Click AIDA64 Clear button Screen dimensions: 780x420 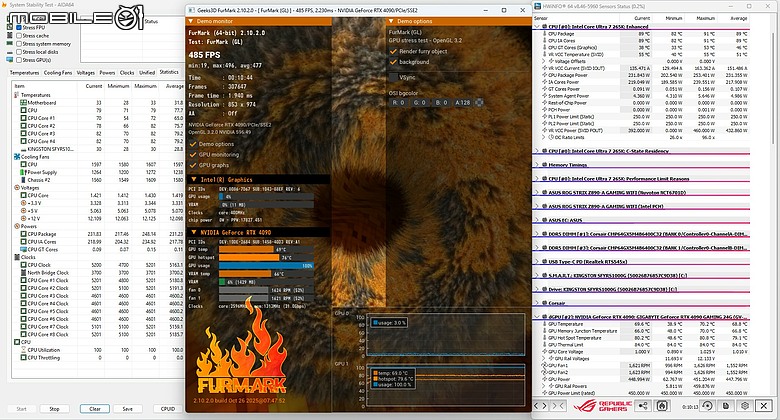coord(95,409)
